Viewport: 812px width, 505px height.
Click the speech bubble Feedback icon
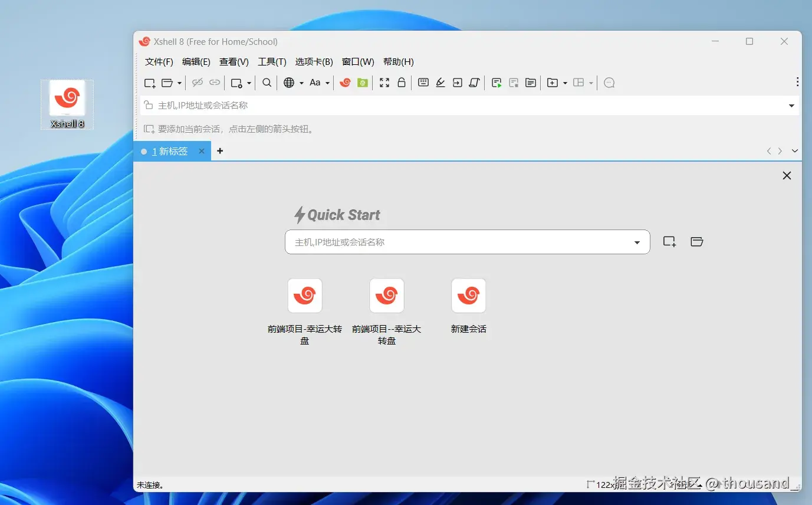tap(610, 83)
